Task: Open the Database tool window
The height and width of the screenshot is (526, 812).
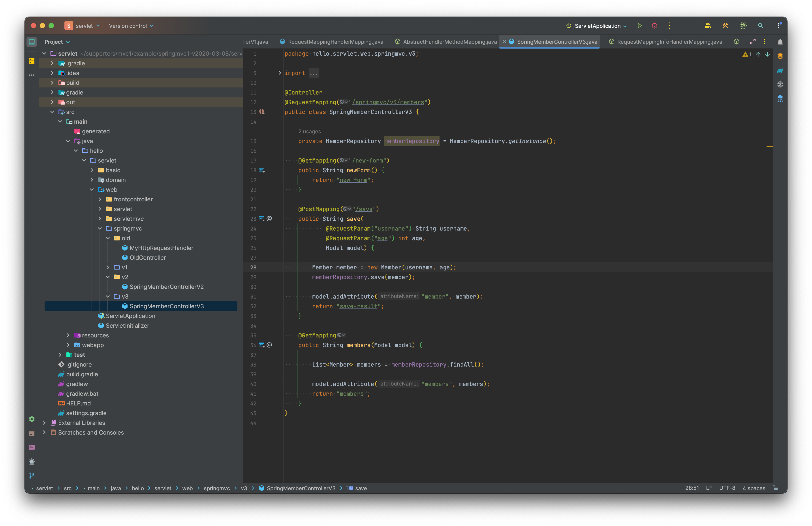Action: coord(780,56)
